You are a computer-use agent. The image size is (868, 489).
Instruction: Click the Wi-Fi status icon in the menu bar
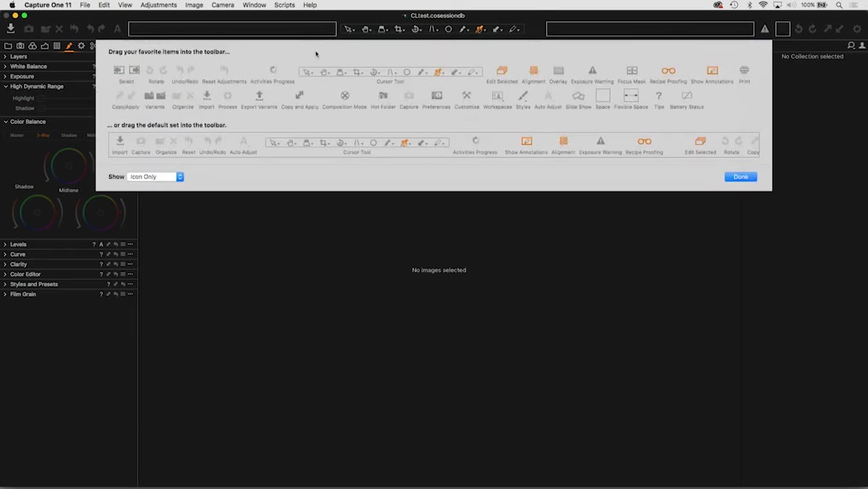coord(763,5)
